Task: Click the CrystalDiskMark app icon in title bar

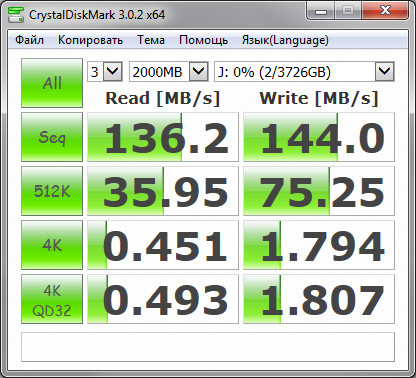Action: (15, 15)
